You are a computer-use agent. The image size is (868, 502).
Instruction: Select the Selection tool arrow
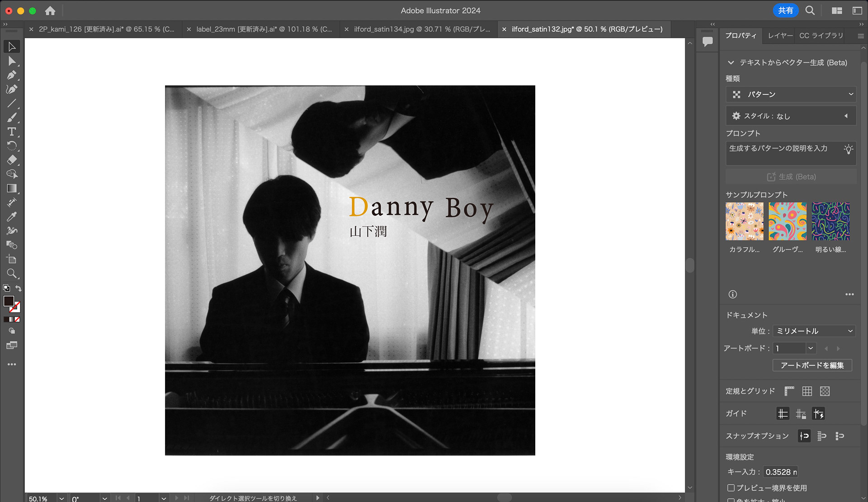[12, 47]
